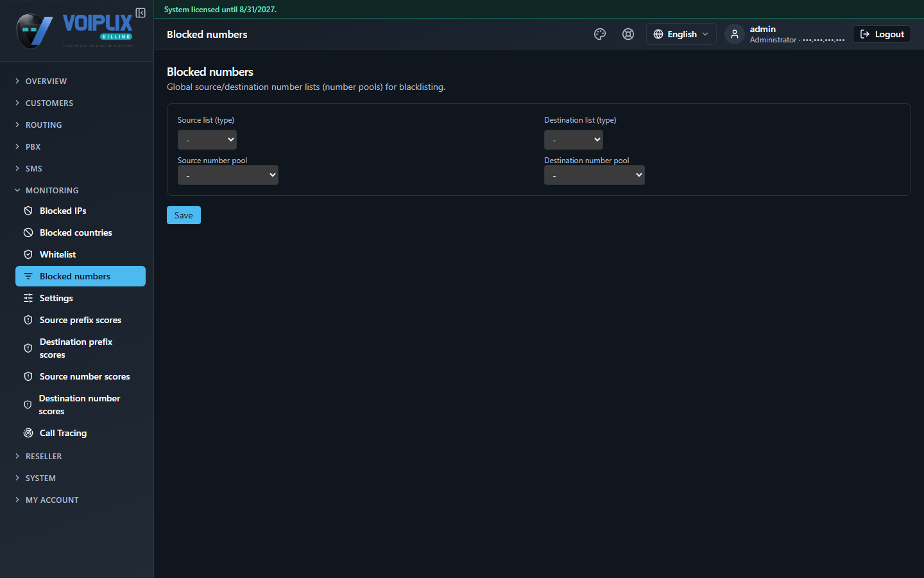Expand the SMS section
Screen dimensions: 924x578
(77, 168)
